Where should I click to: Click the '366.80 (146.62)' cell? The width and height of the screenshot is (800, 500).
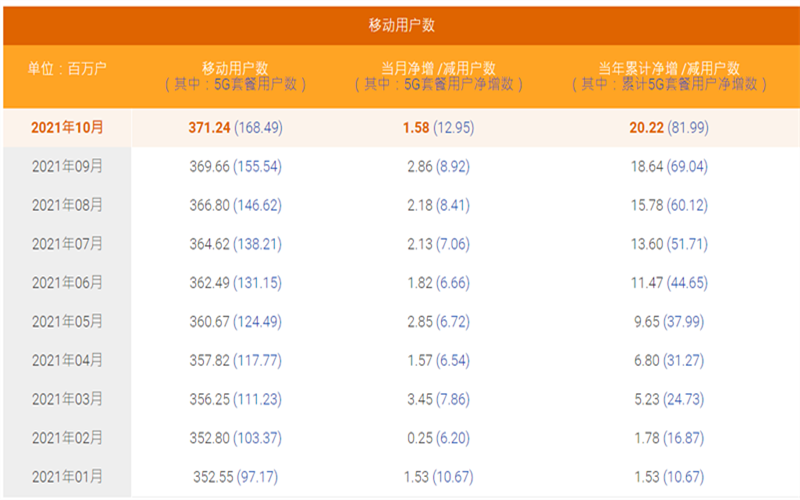(x=236, y=205)
